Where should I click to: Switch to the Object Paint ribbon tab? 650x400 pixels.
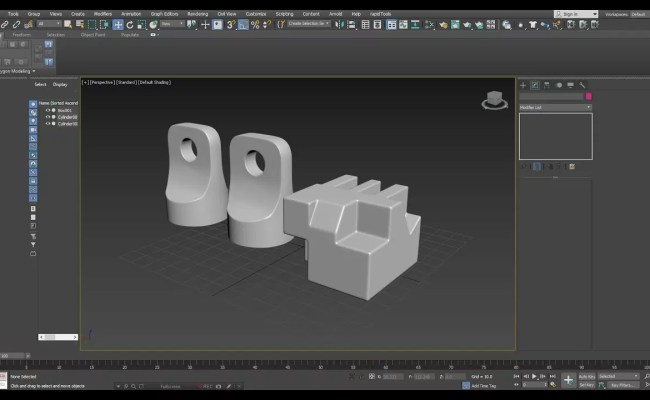tap(93, 35)
